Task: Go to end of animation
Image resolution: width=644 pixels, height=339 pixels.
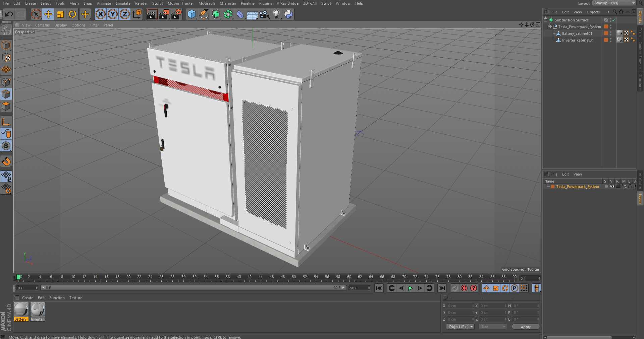Action: click(442, 288)
